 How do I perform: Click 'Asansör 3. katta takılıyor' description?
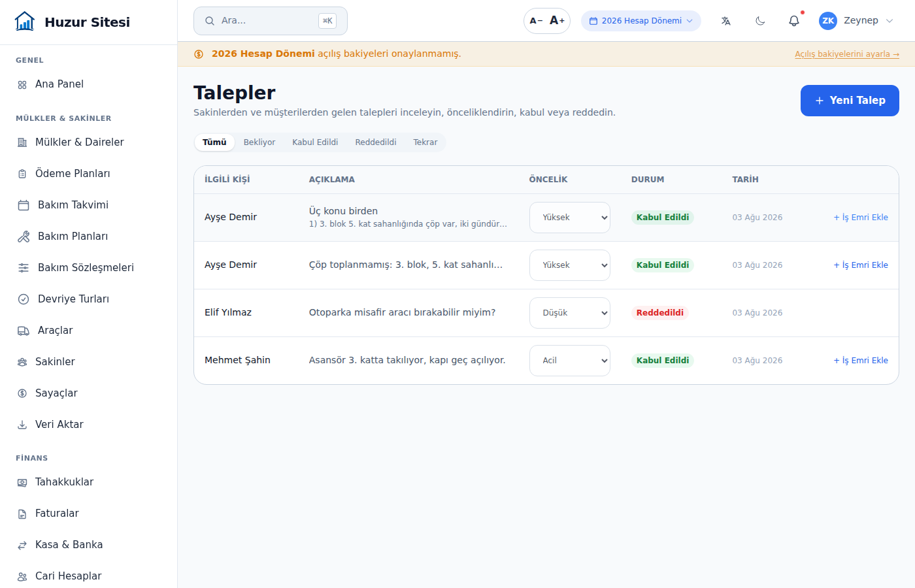coord(407,361)
